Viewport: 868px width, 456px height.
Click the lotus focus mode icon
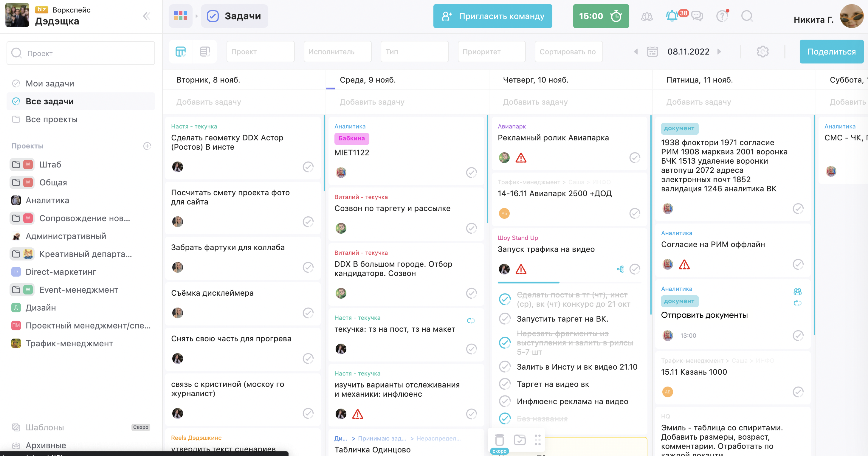click(x=647, y=16)
